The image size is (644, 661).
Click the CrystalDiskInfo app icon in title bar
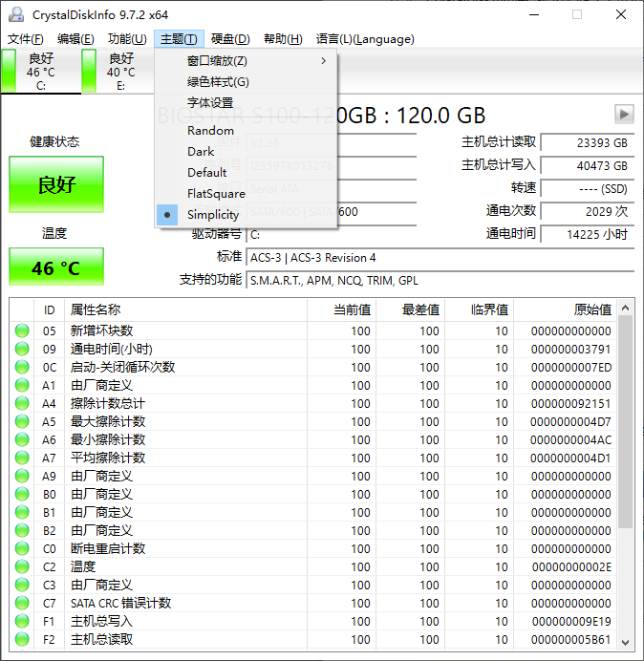pos(16,14)
